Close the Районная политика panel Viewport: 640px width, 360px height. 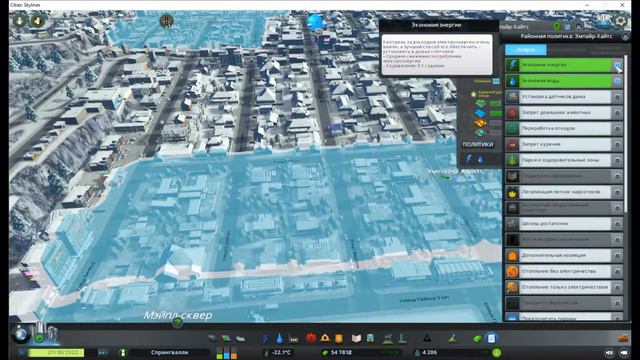click(x=625, y=36)
